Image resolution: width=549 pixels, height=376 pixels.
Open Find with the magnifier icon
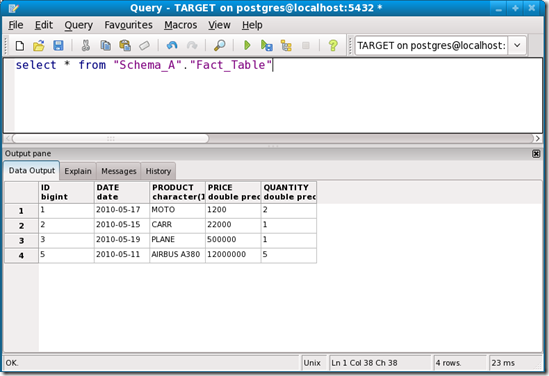[x=220, y=46]
